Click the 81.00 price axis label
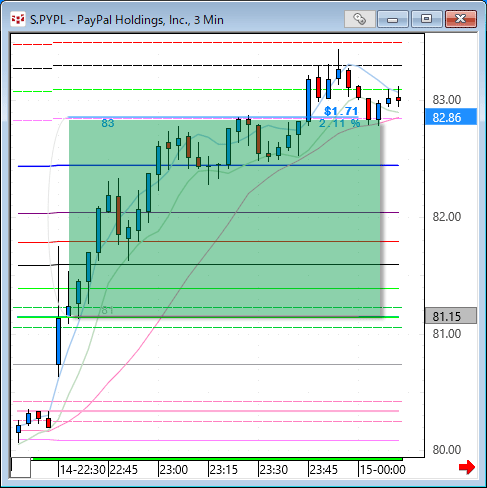 click(x=447, y=334)
